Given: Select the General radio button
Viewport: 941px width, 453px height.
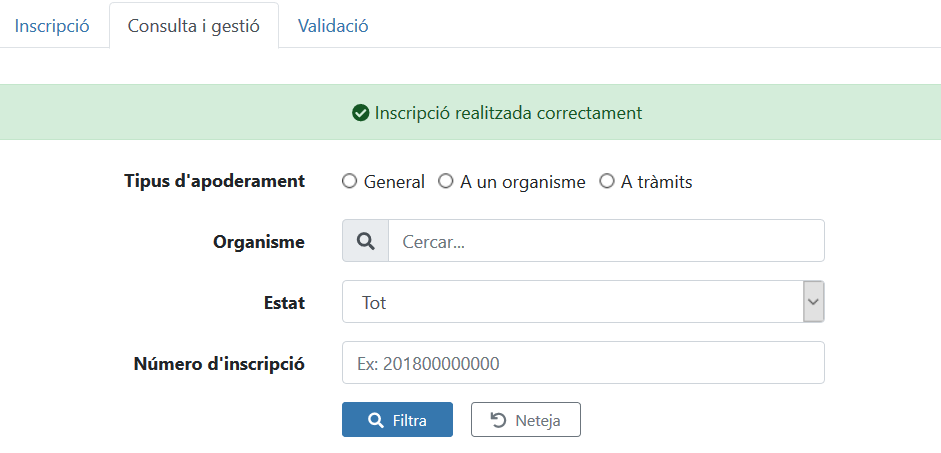Looking at the screenshot, I should click(x=349, y=182).
